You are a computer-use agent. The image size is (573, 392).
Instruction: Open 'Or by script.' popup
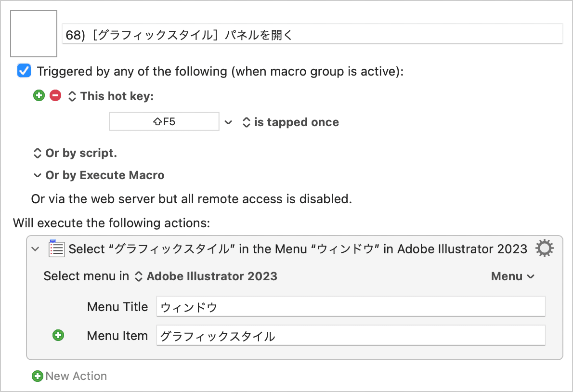[75, 153]
